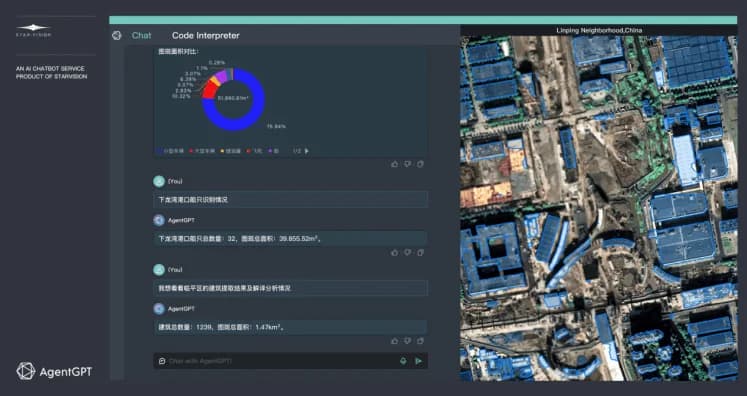Copy the donut chart response
The image size is (747, 396).
[420, 164]
